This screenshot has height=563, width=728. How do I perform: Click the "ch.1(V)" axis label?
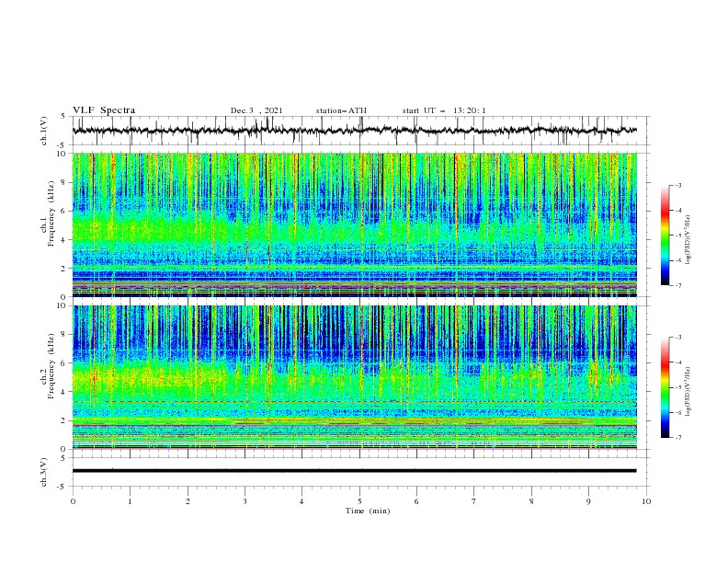click(44, 131)
